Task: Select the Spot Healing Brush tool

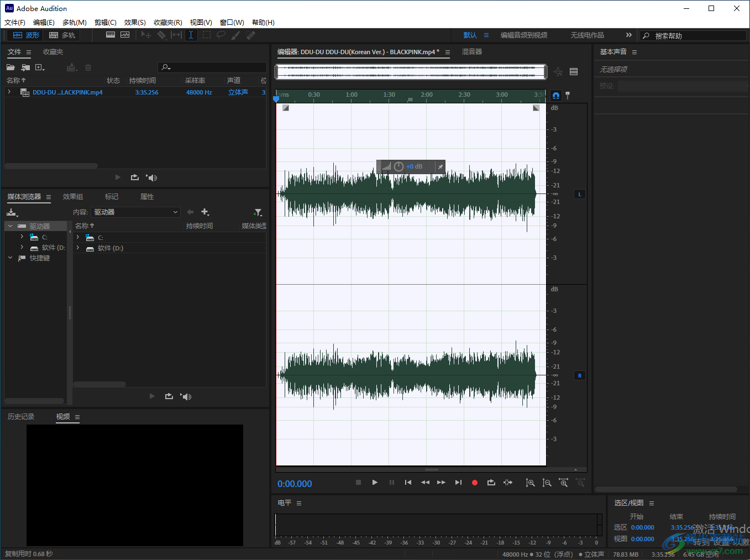Action: click(251, 35)
